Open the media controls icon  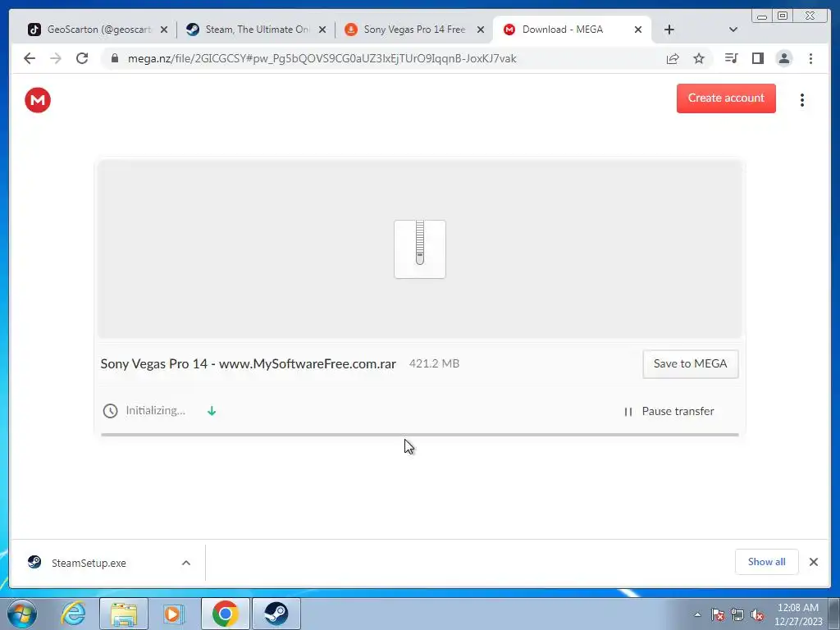click(731, 58)
